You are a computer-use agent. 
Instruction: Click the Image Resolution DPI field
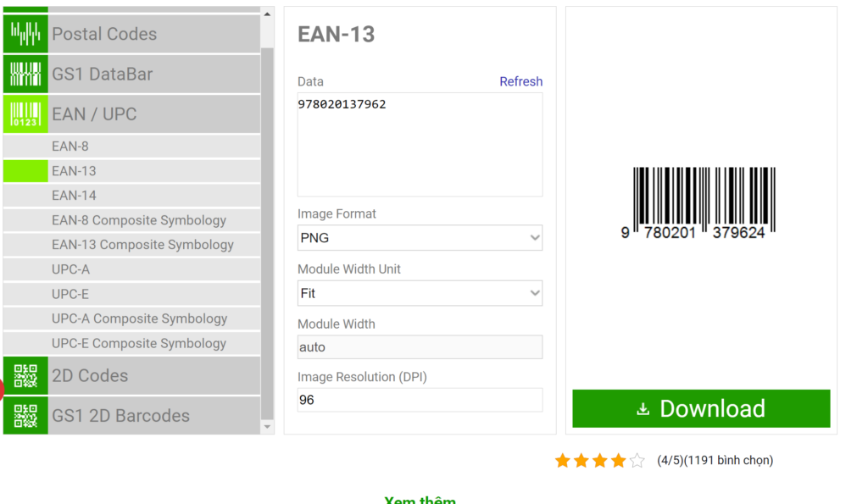pos(420,400)
